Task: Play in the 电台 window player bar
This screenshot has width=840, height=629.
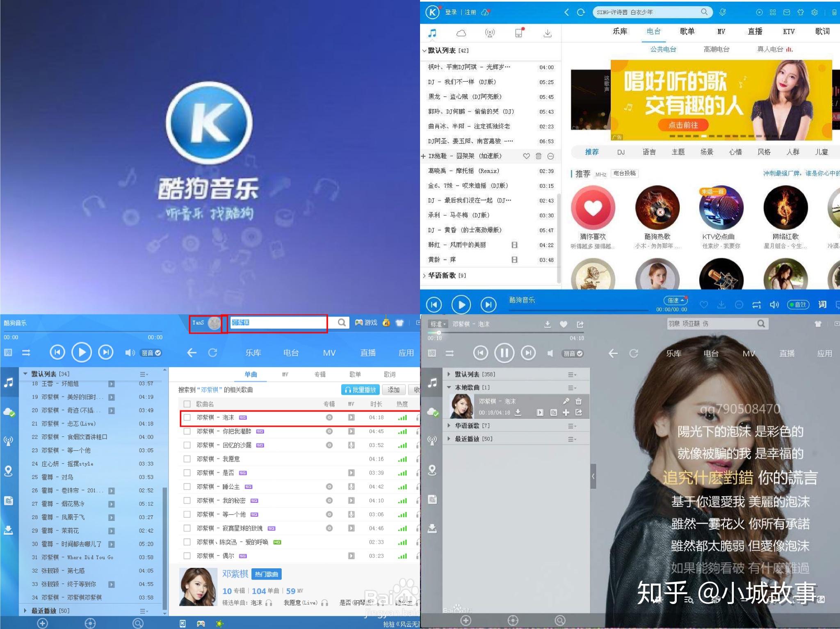Action: click(461, 305)
